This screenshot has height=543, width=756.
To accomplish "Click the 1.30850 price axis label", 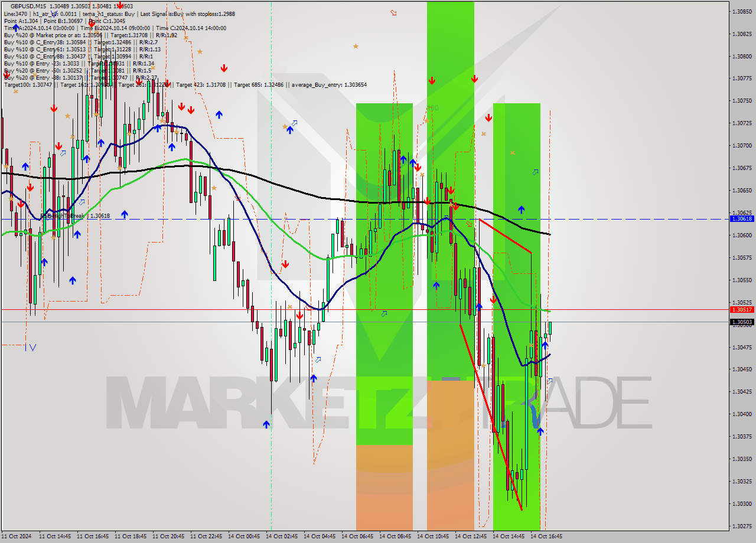I will pos(742,11).
